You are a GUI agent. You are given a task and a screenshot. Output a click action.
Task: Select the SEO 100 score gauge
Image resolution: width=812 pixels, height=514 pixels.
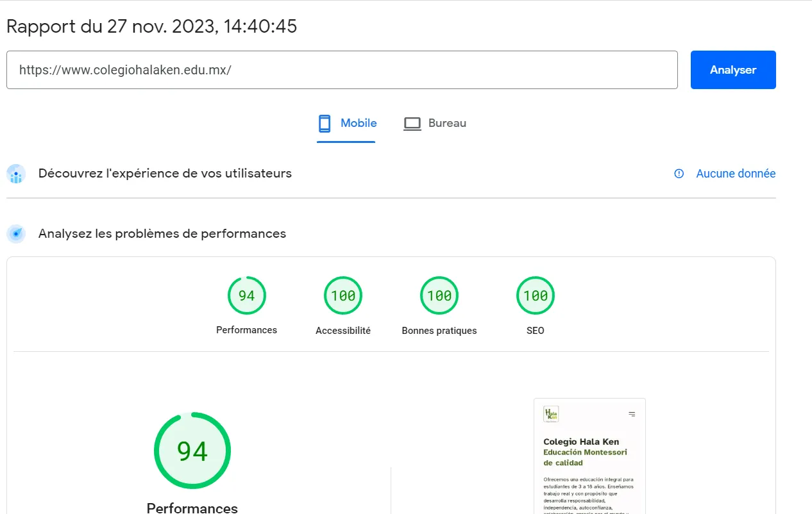point(535,295)
